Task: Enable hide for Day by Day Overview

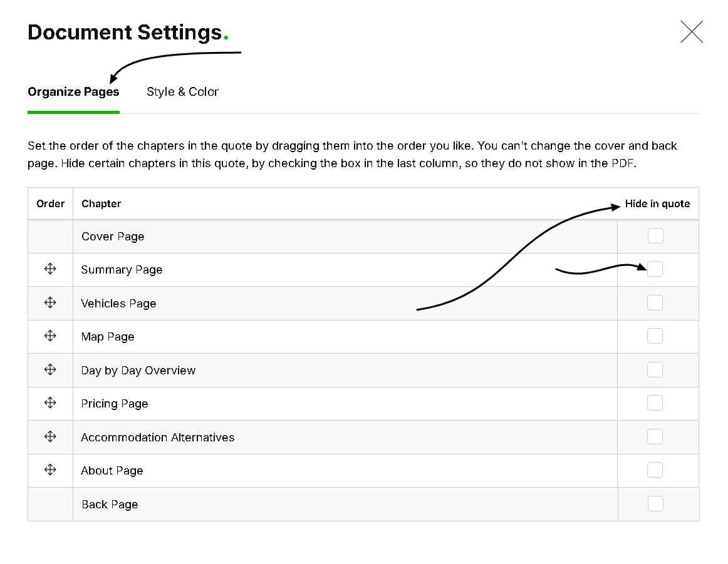Action: pyautogui.click(x=655, y=370)
